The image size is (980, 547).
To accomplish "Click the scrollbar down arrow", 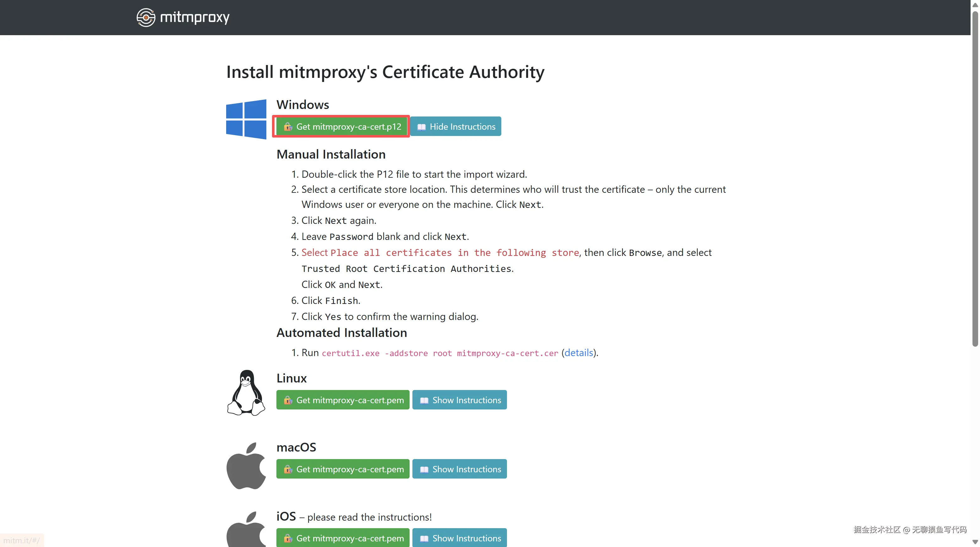I will (975, 542).
